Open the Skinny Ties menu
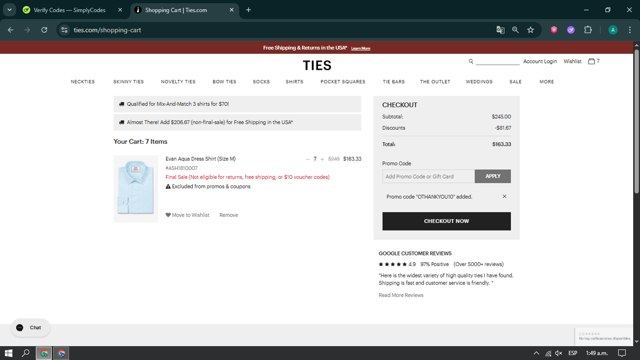This screenshot has width=640, height=360. 129,82
